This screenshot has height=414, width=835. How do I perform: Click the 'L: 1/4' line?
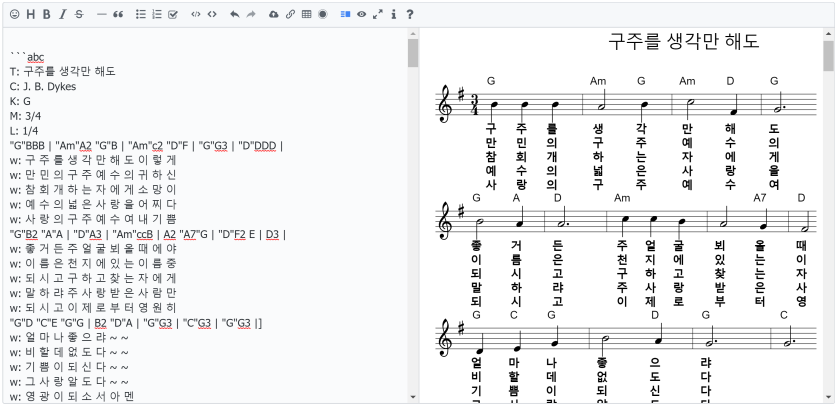pos(23,131)
